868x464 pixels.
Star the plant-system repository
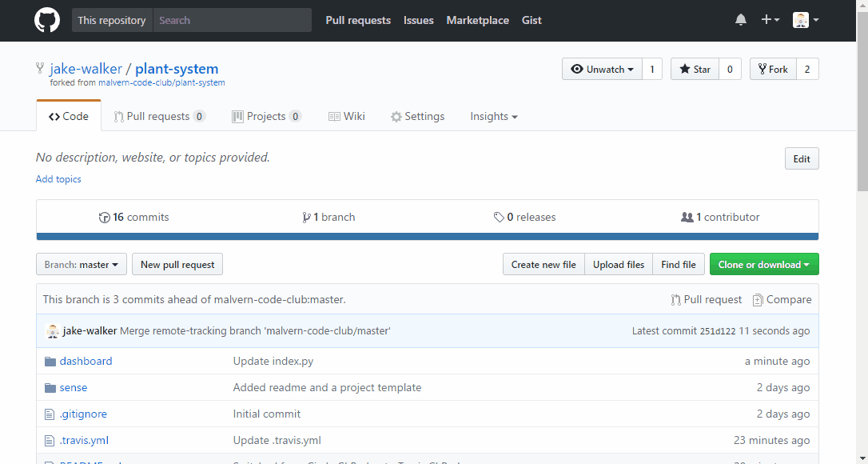pyautogui.click(x=695, y=70)
